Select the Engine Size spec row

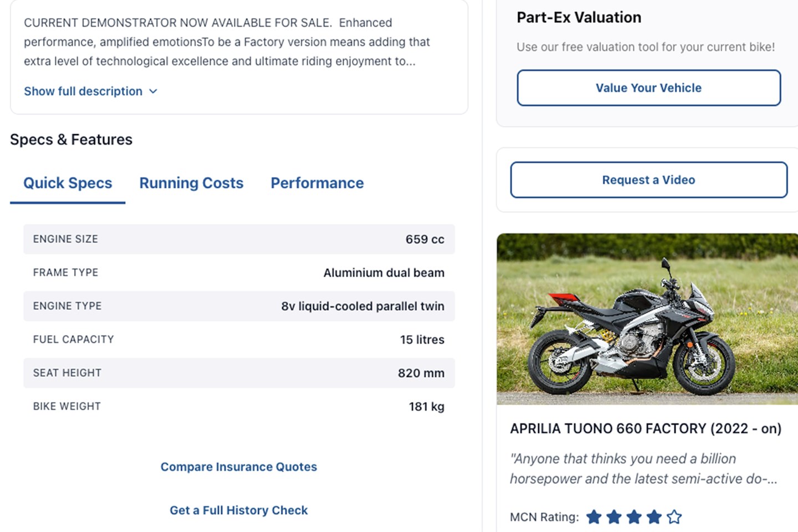tap(239, 239)
